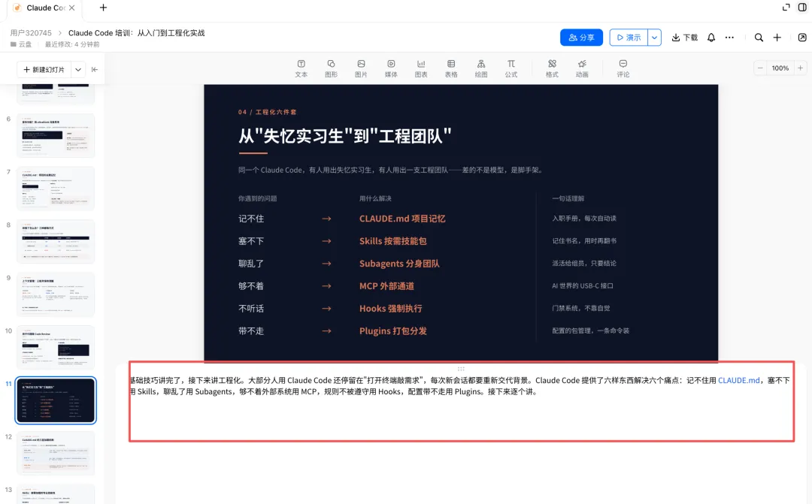Click the 100% zoom level field
The width and height of the screenshot is (812, 504).
click(780, 68)
